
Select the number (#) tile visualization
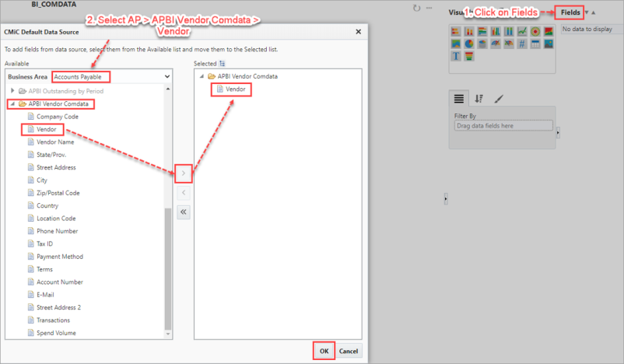[x=522, y=44]
